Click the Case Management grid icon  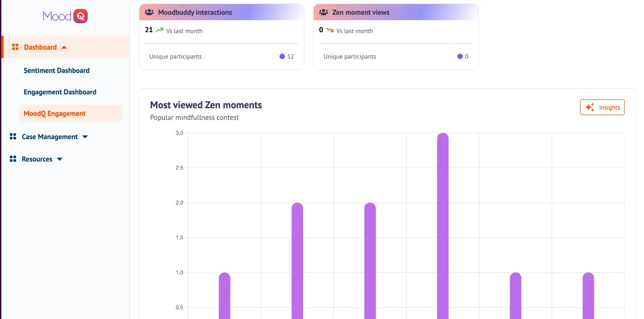[13, 137]
